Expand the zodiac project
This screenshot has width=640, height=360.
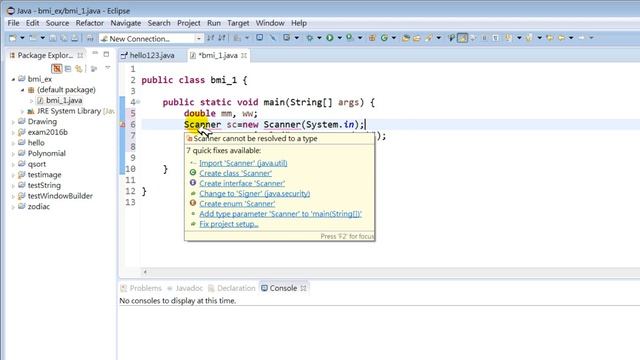point(13,207)
